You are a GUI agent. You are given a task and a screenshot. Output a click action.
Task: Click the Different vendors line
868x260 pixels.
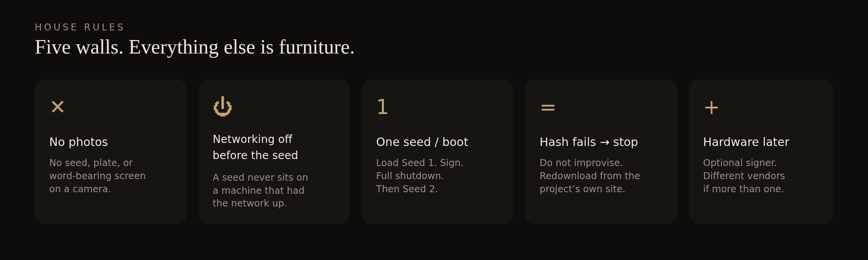pos(744,176)
